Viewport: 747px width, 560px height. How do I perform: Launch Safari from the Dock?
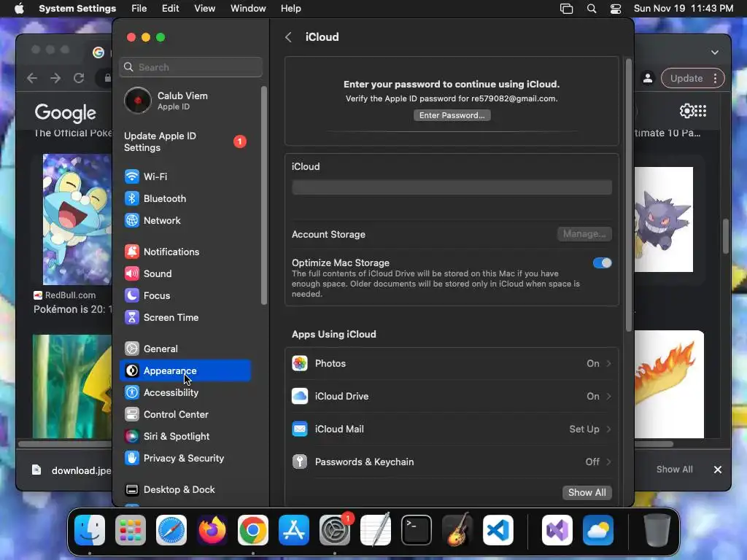point(171,530)
